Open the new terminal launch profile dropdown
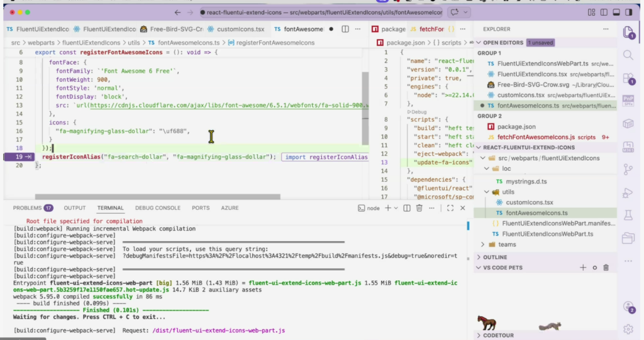644x340 pixels. (397, 208)
